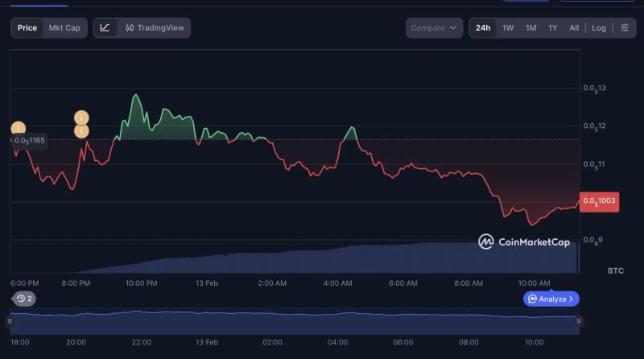Select the 1W time range
The image size is (644, 359).
pyautogui.click(x=508, y=28)
